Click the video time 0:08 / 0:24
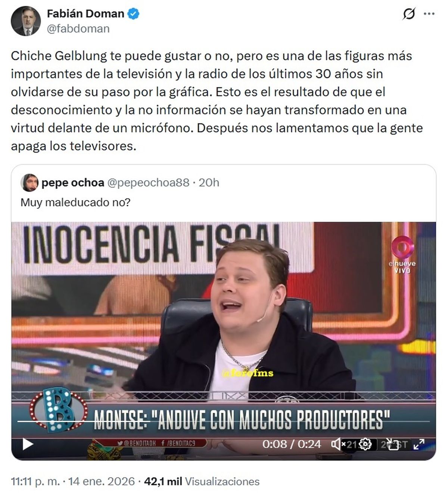The image size is (448, 496). coord(292,444)
